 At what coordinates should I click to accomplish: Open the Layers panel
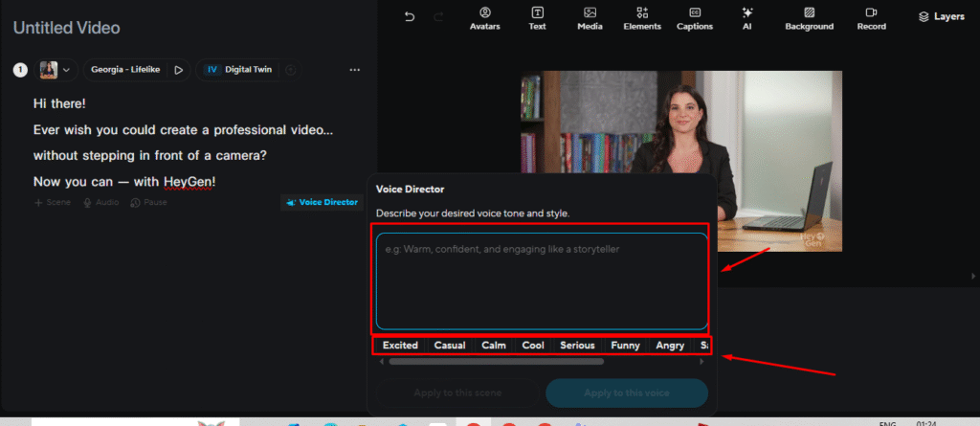coord(941,16)
